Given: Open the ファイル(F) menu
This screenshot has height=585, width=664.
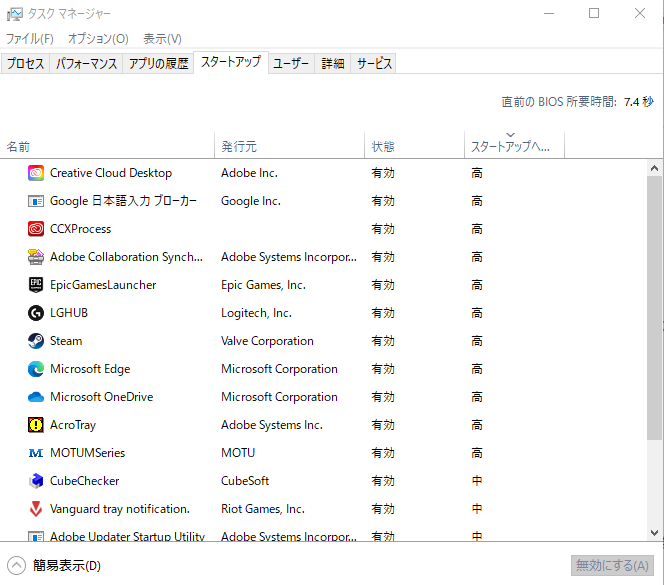Looking at the screenshot, I should click(x=29, y=39).
